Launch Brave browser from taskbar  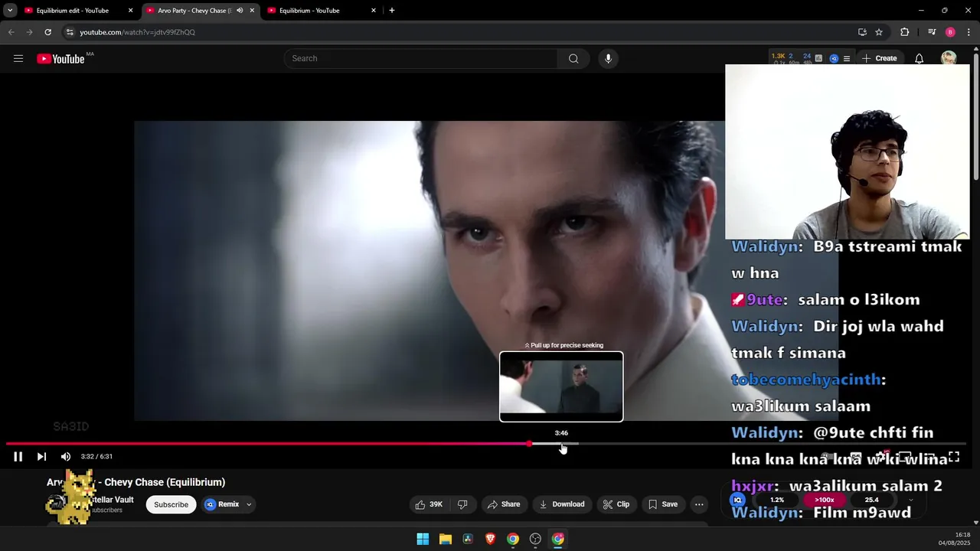click(x=490, y=539)
